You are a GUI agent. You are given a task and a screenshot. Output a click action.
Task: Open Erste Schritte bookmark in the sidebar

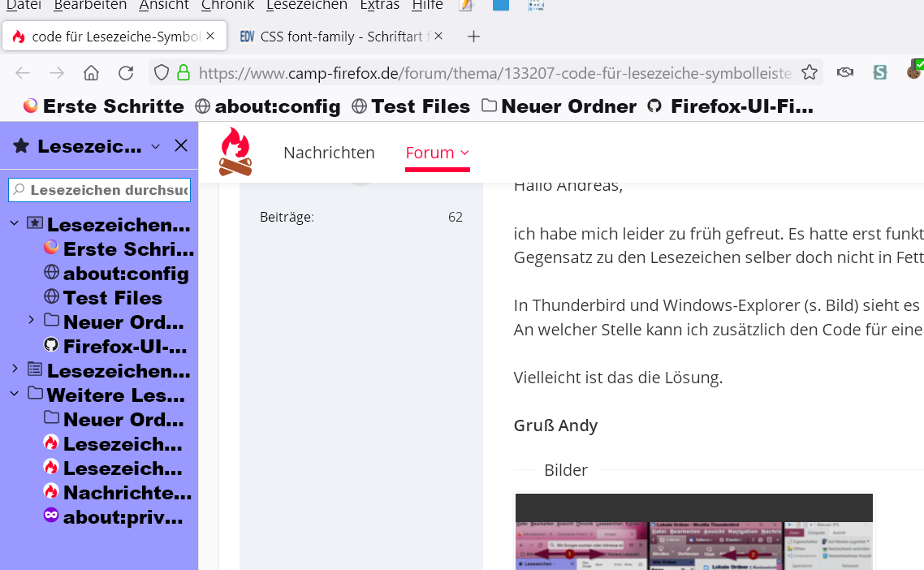[119, 248]
